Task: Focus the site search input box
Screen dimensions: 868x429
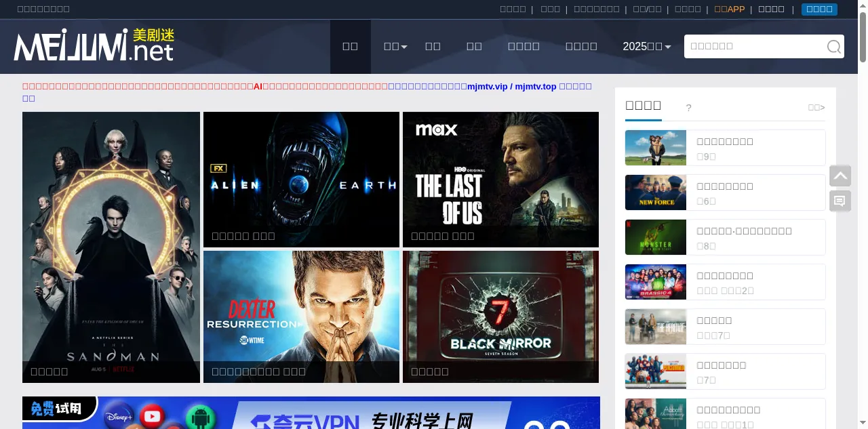Action: tap(753, 46)
